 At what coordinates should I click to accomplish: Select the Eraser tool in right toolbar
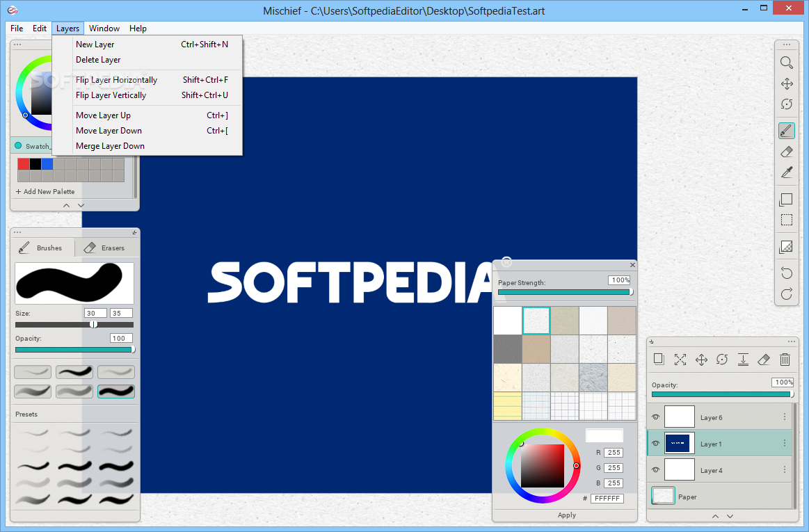click(786, 152)
